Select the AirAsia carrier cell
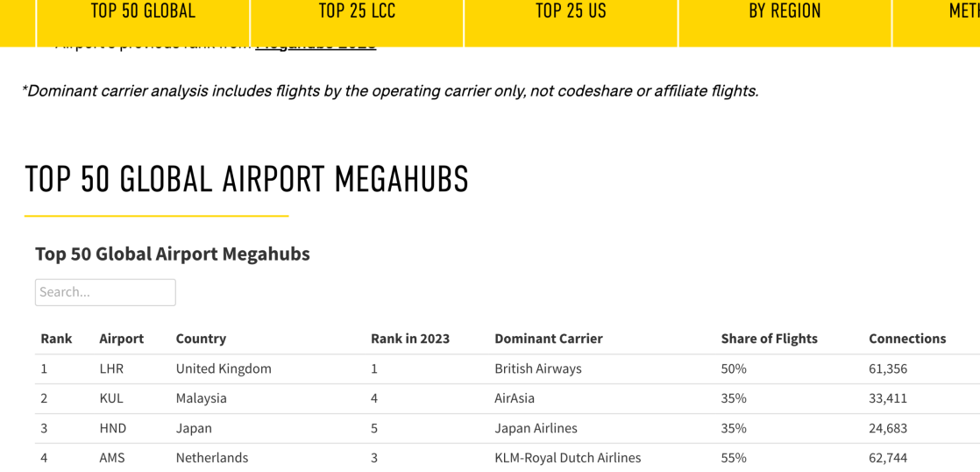 point(515,398)
